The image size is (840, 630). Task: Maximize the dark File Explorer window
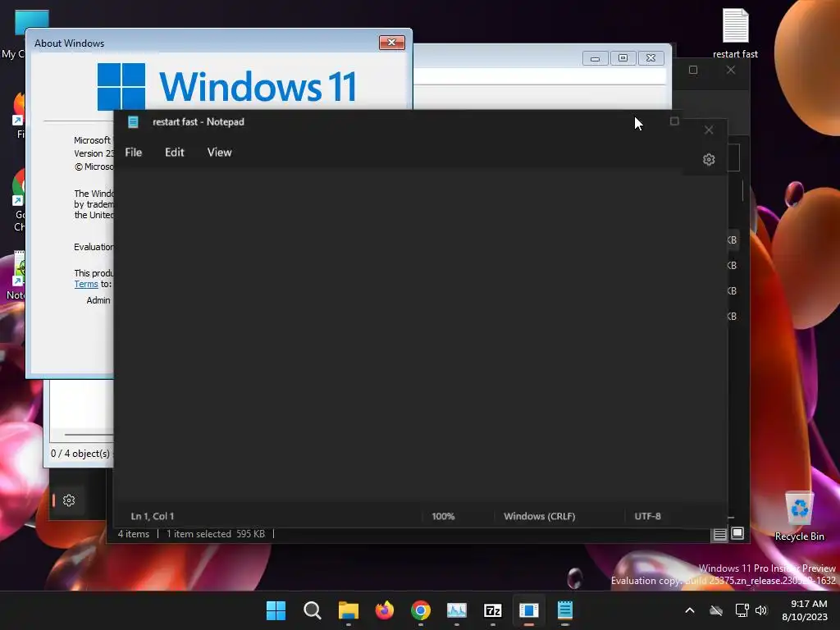(x=693, y=70)
